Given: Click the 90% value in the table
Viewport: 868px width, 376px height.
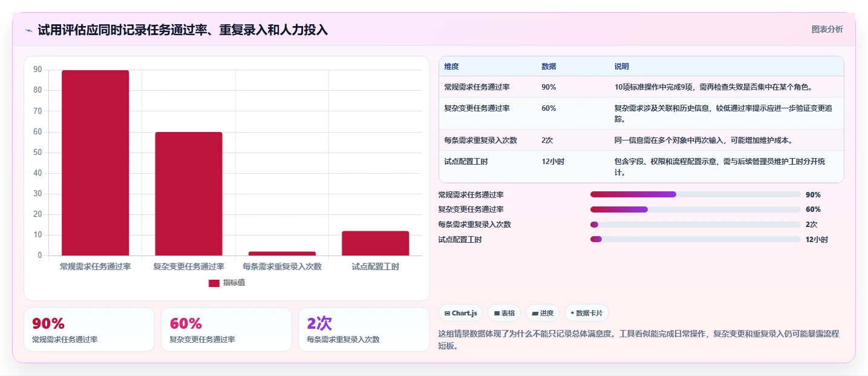Looking at the screenshot, I should [x=549, y=87].
